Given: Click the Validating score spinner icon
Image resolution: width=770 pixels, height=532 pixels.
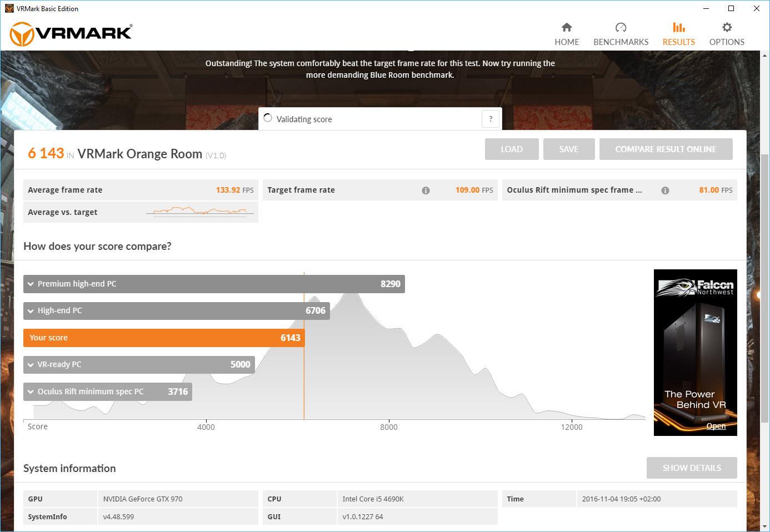Looking at the screenshot, I should pyautogui.click(x=268, y=118).
